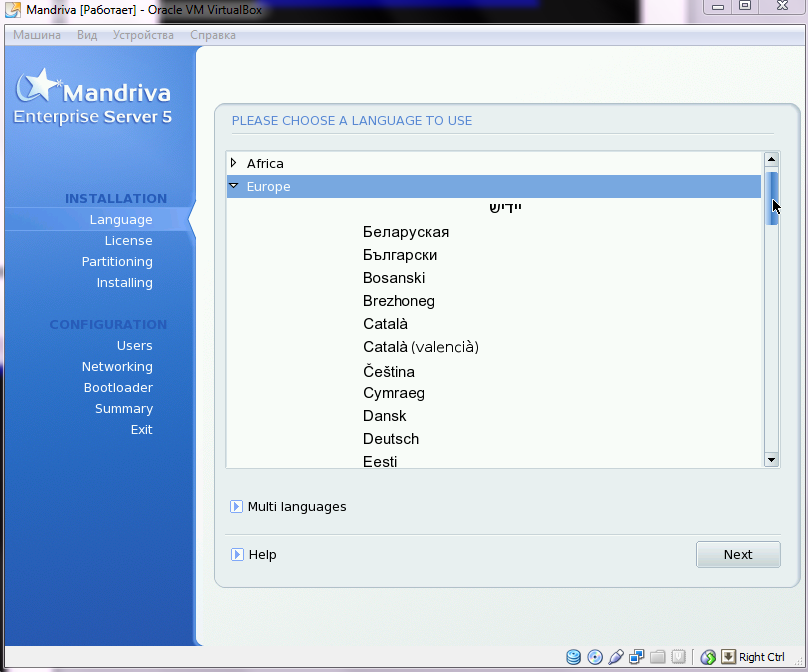Open the Устройства menu
The height and width of the screenshot is (672, 808).
coord(143,35)
